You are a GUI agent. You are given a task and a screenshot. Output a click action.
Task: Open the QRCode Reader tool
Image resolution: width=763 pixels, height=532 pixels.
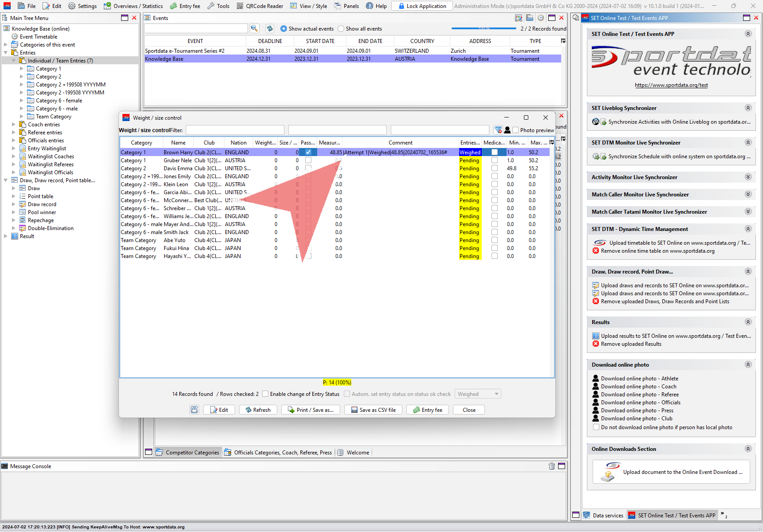(x=260, y=6)
